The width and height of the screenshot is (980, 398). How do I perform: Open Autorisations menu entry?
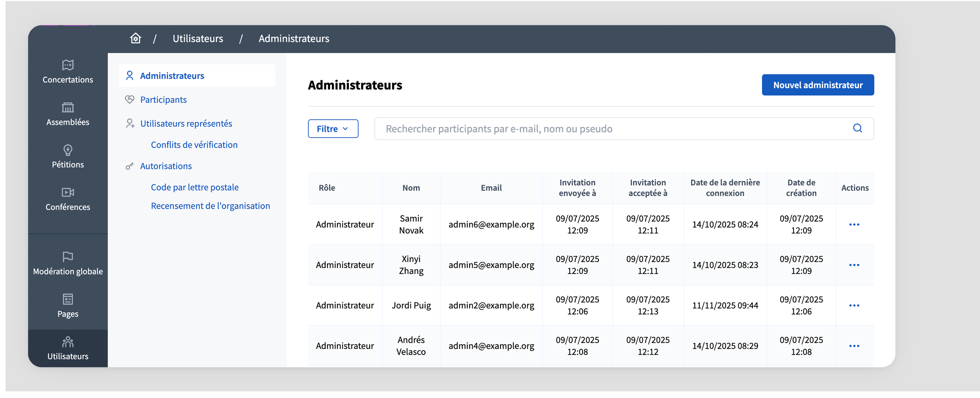[166, 166]
